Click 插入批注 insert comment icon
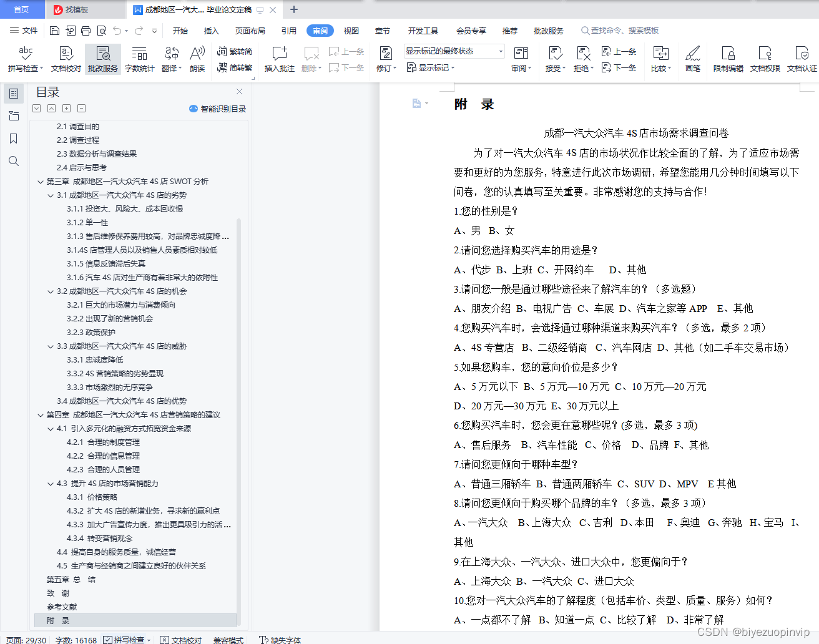The image size is (819, 644). 279,59
